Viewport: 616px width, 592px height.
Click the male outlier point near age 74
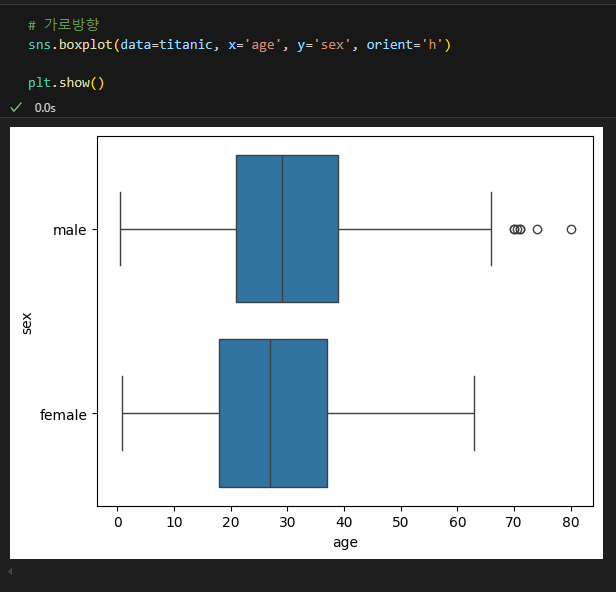pyautogui.click(x=537, y=229)
